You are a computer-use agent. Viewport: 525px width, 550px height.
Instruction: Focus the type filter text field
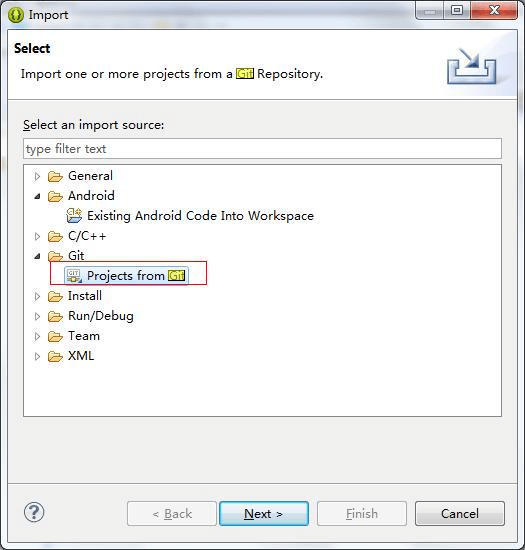pyautogui.click(x=262, y=149)
